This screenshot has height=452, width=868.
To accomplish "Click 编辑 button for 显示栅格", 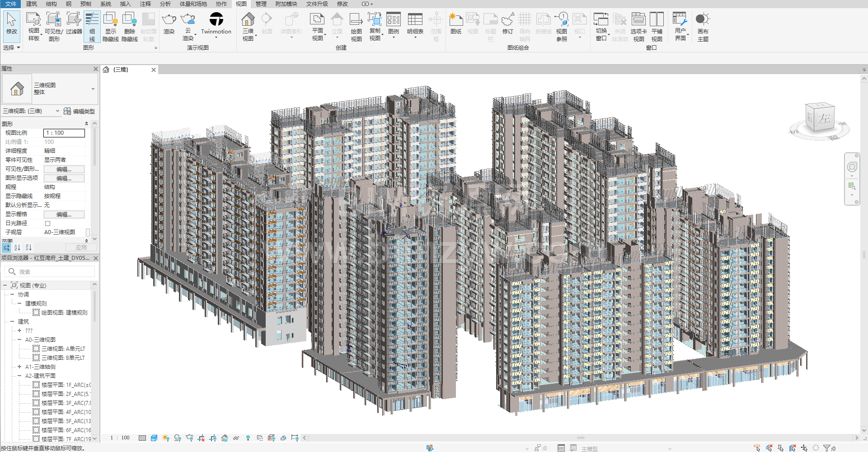I will tap(64, 214).
